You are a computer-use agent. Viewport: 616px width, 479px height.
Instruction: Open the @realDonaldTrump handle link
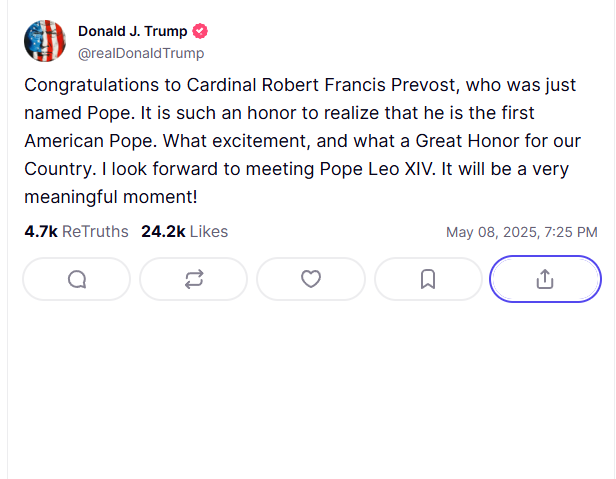pos(141,53)
